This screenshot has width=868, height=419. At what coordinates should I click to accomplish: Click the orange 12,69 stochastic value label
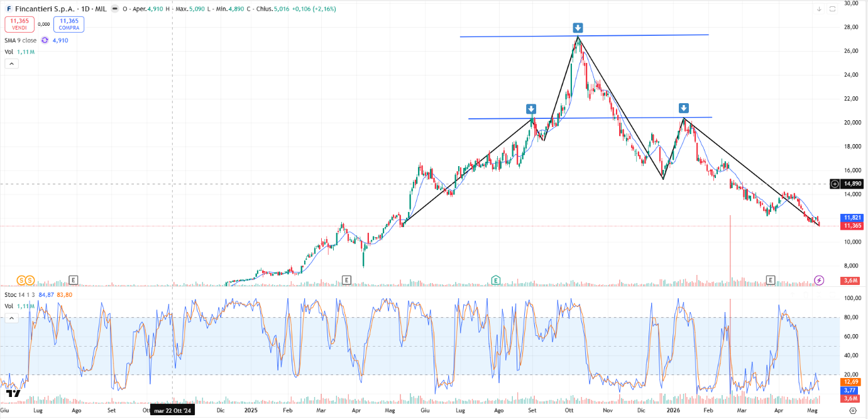(x=851, y=382)
